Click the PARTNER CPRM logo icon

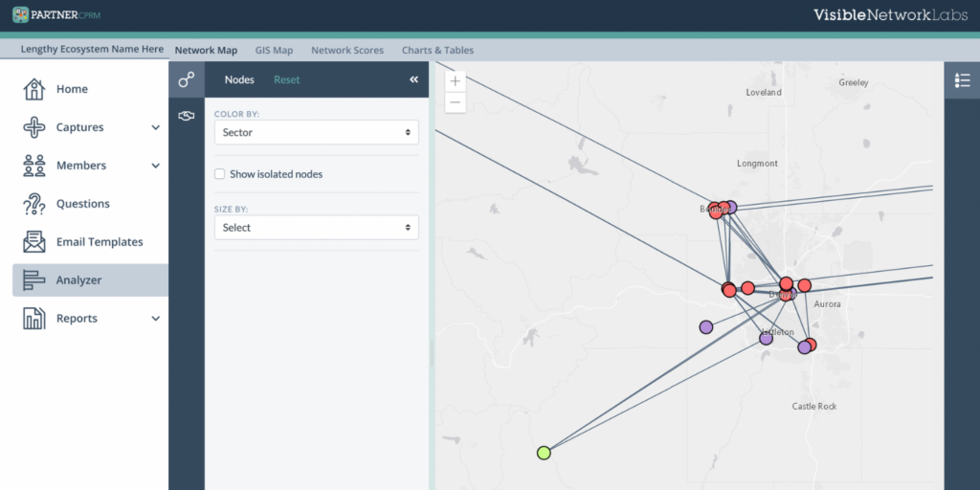pyautogui.click(x=21, y=14)
